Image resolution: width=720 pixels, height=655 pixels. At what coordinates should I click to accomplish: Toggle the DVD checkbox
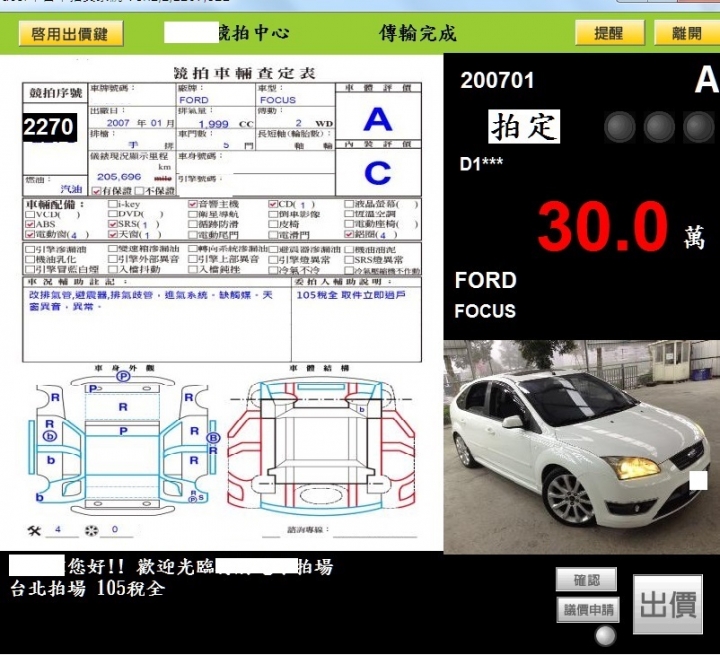coord(112,214)
